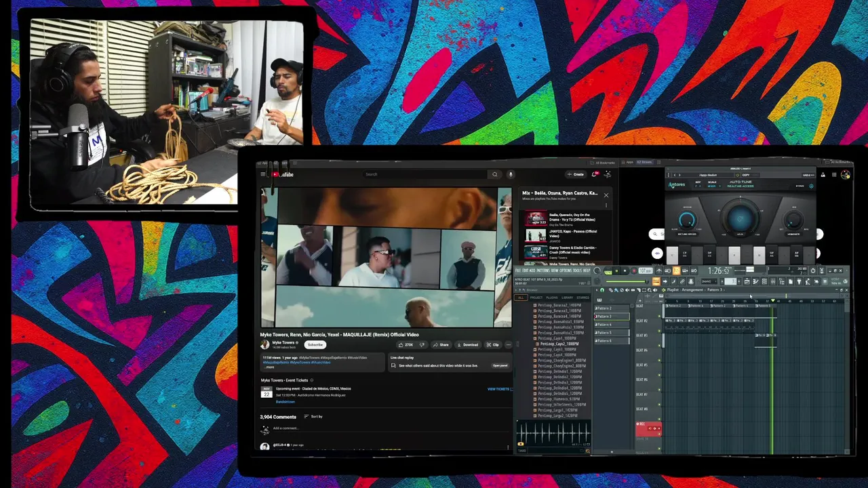Click the highlighted orange playlist view button
Viewport: 868px width, 488px height.
[656, 281]
